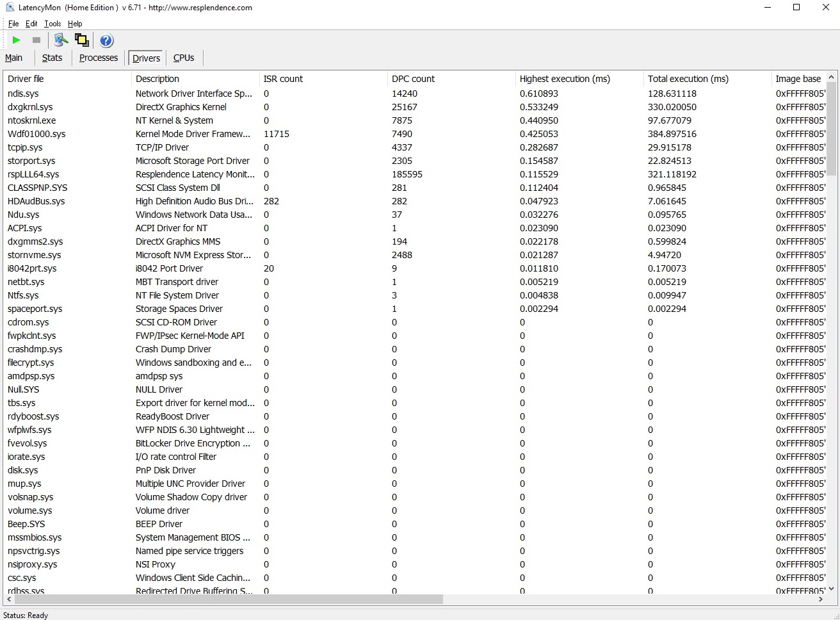Open the Tools menu
This screenshot has width=840, height=620.
52,24
